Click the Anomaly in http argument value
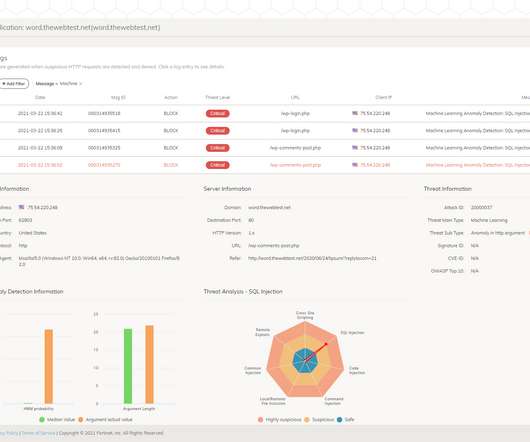The width and height of the screenshot is (530, 442). tap(498, 233)
